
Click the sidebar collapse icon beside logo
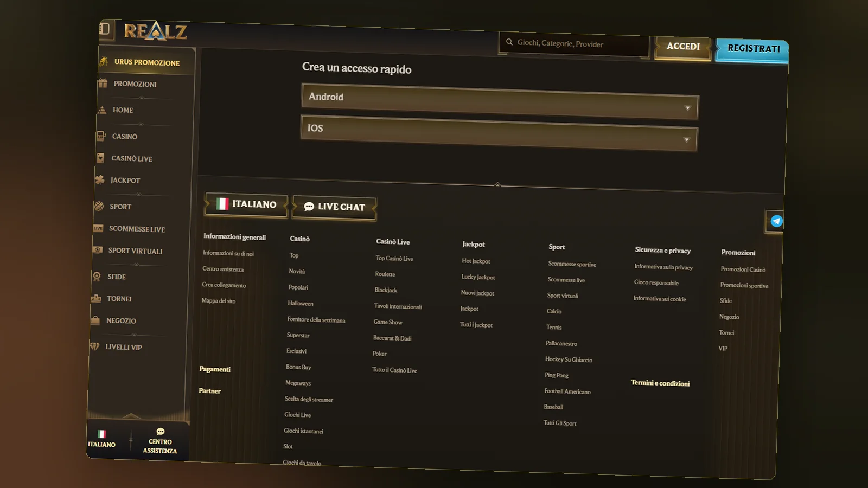(x=105, y=29)
